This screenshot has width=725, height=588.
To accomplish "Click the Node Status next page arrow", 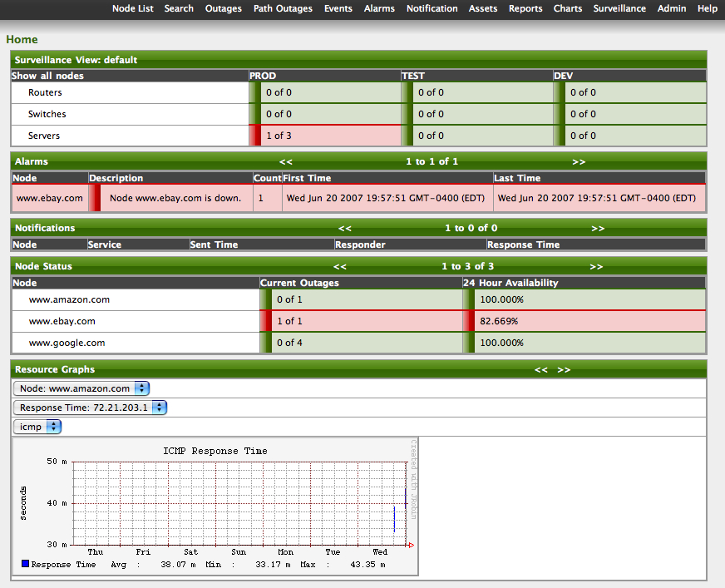I will click(596, 266).
